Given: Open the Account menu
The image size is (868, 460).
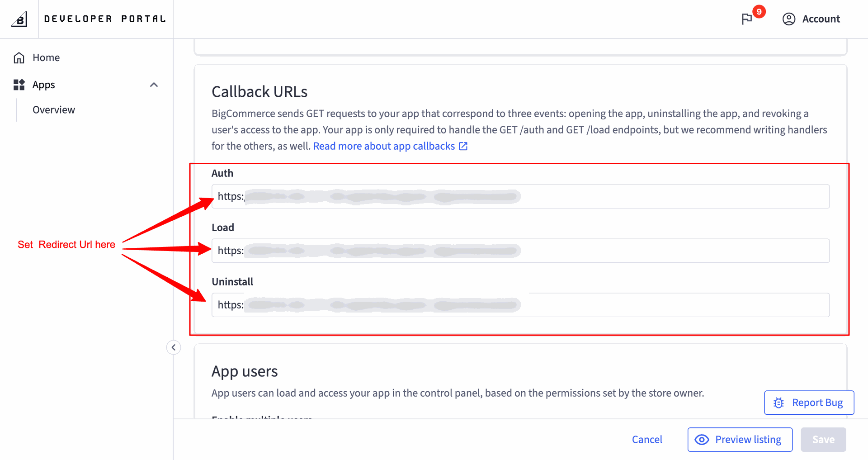Looking at the screenshot, I should 811,19.
